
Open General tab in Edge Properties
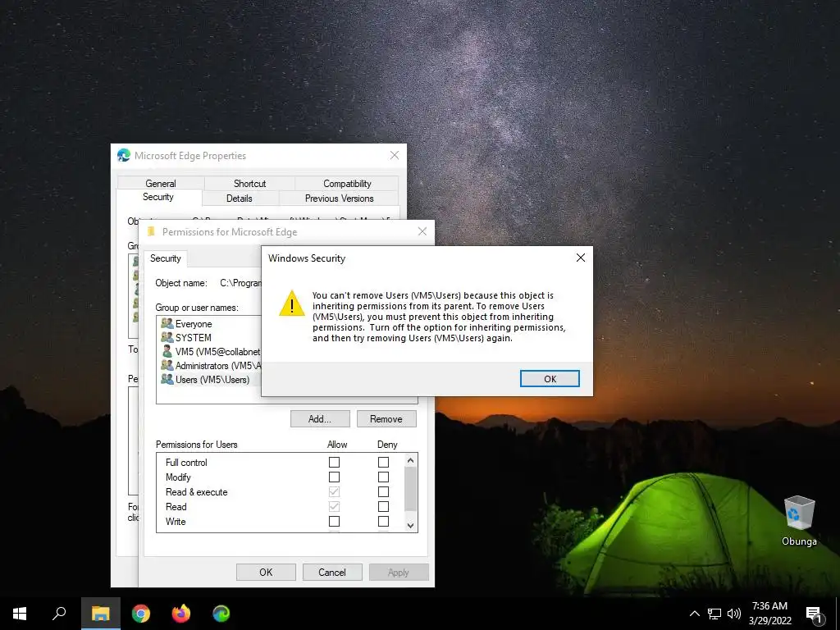[x=161, y=183]
